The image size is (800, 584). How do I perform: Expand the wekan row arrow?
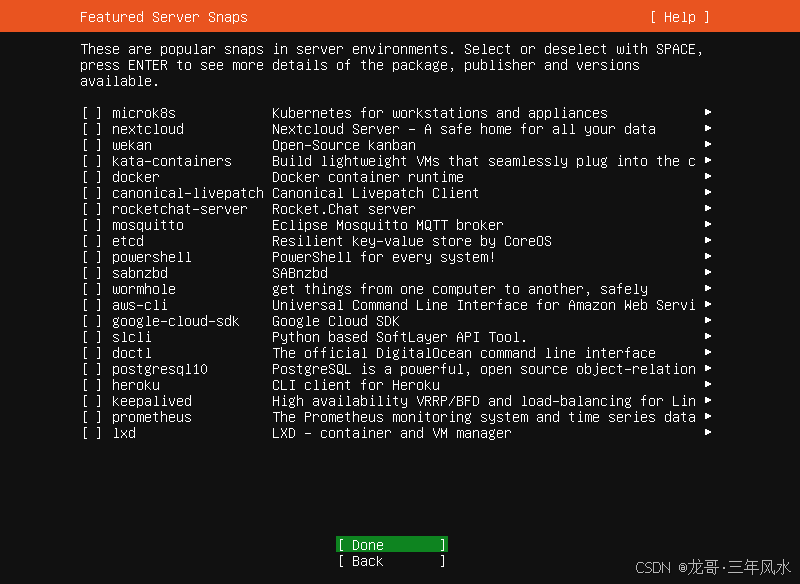(x=708, y=144)
